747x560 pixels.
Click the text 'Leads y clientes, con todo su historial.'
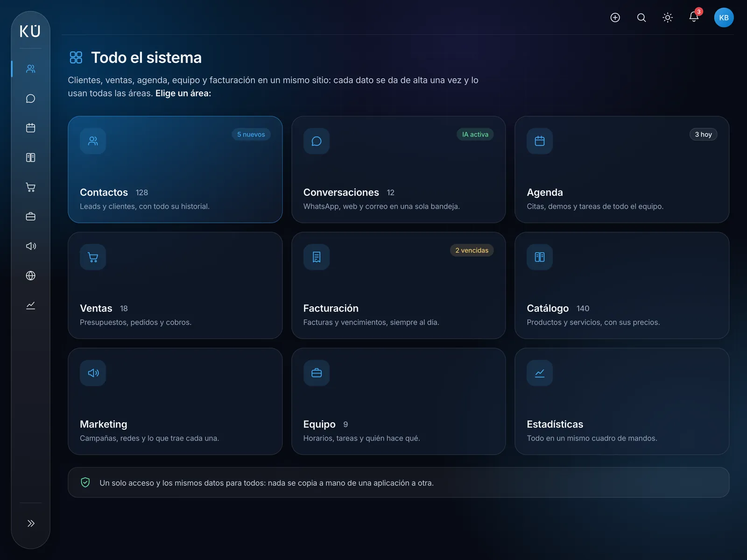(145, 206)
